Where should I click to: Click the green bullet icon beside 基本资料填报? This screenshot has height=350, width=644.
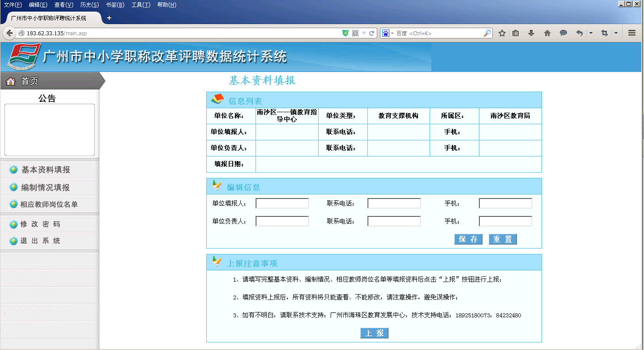coord(14,170)
